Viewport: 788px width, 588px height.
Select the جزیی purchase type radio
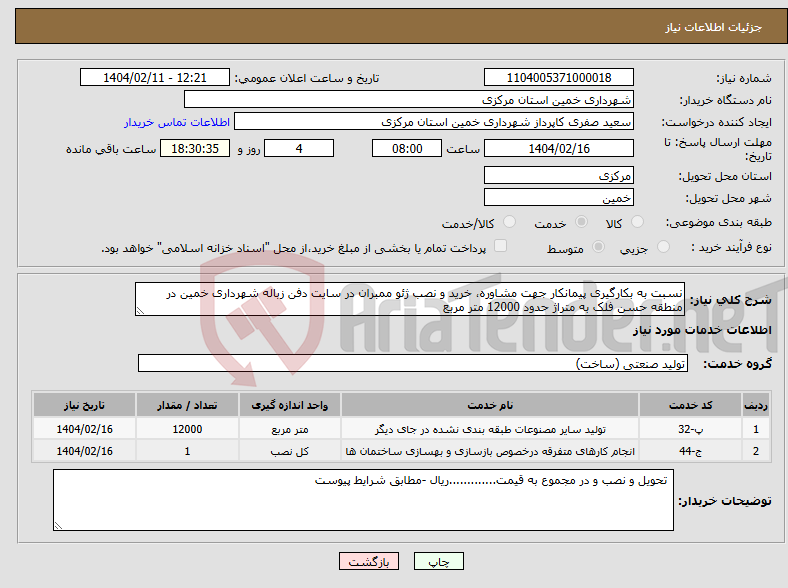coord(663,247)
